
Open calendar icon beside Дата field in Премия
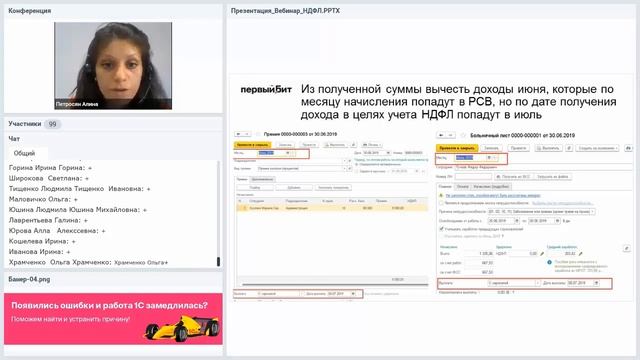point(388,153)
